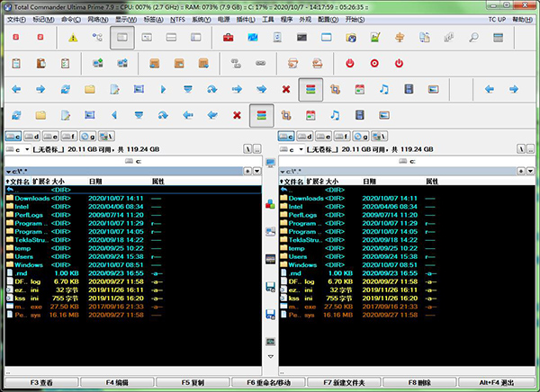Toggle the pressed panel layout button in the top toolbar
540x392 pixels.
(x=122, y=38)
